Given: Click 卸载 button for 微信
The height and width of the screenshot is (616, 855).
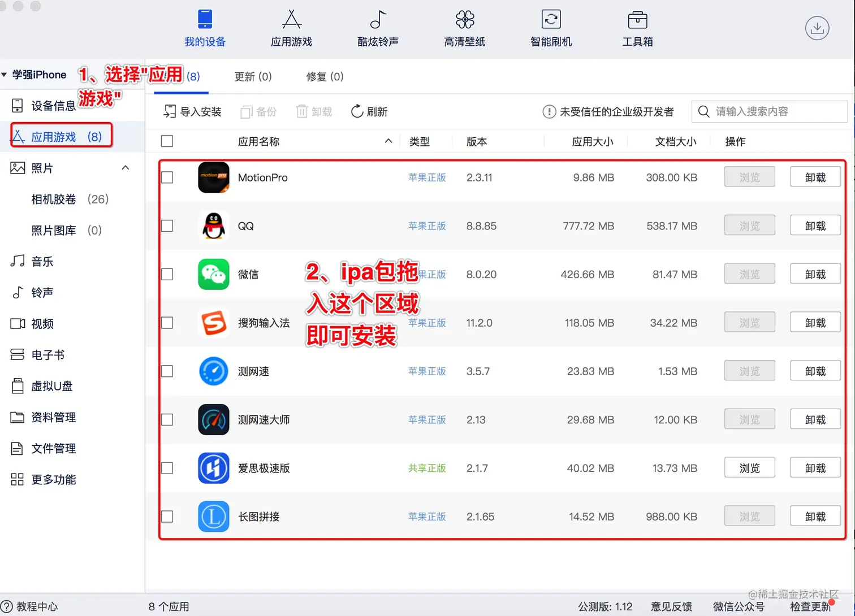Looking at the screenshot, I should tap(815, 274).
